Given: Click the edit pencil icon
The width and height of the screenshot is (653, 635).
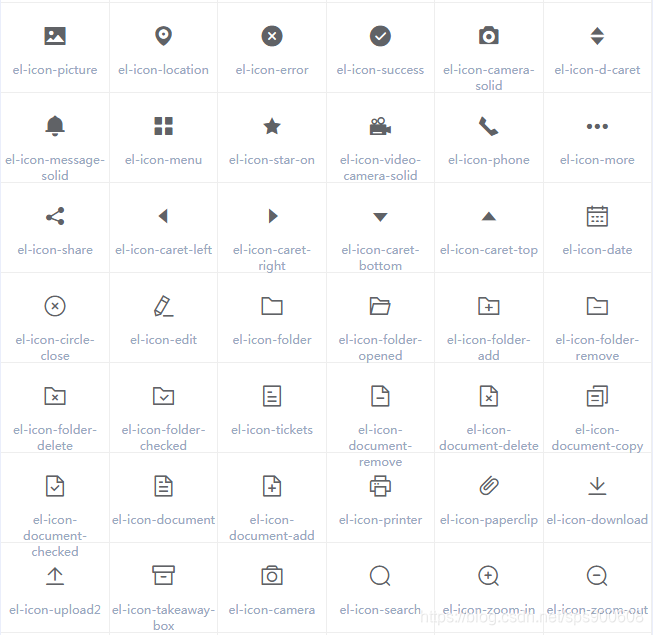Looking at the screenshot, I should point(164,306).
